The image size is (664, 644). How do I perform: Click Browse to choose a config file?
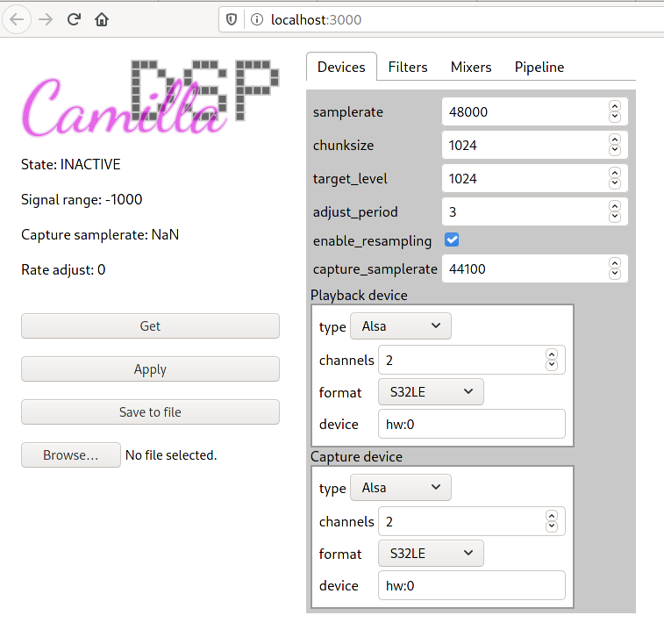[71, 455]
